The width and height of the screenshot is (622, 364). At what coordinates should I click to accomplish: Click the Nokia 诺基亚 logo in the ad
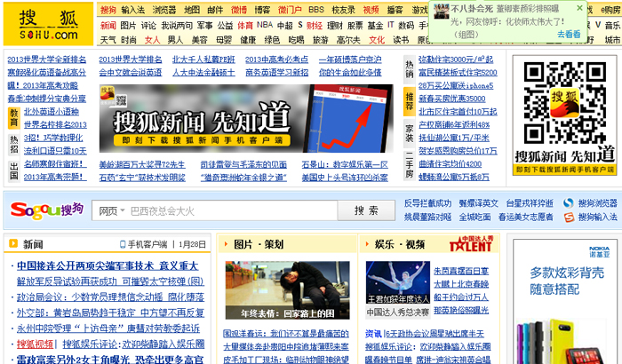[600, 252]
